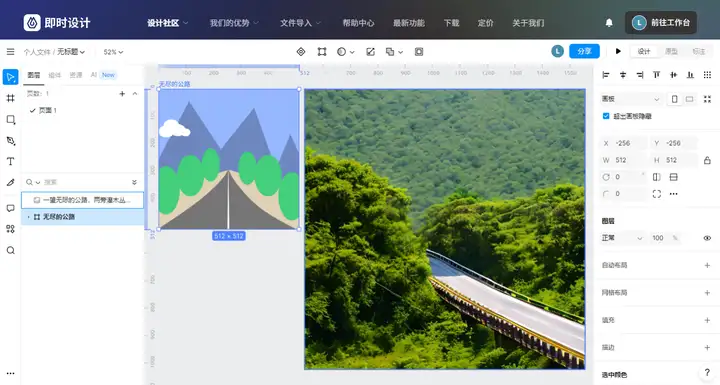Image resolution: width=720 pixels, height=385 pixels.
Task: Click the tidy up grid icon
Action: click(x=707, y=75)
